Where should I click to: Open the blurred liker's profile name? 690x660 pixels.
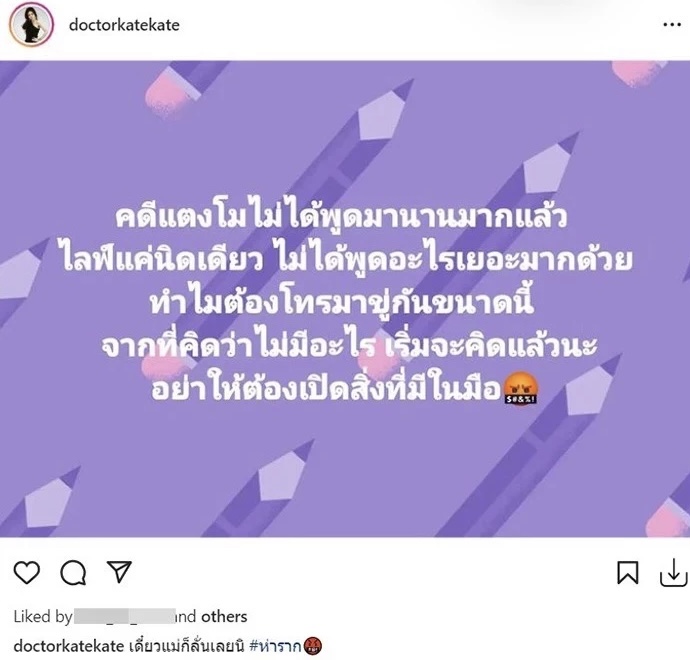pos(125,616)
